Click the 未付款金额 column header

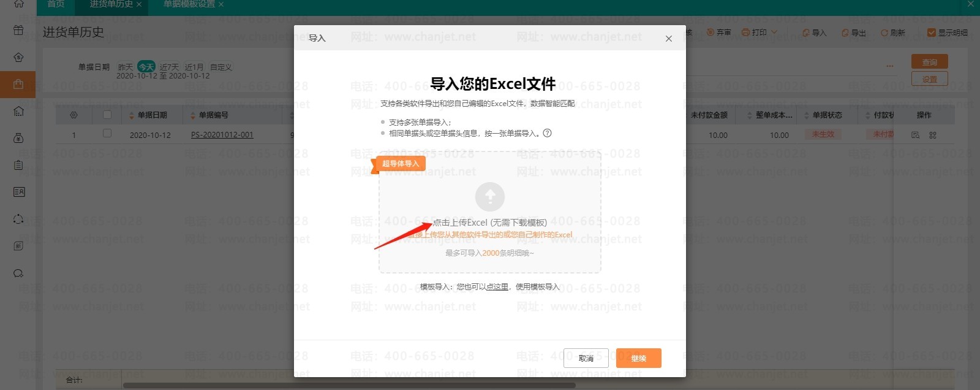tap(709, 115)
